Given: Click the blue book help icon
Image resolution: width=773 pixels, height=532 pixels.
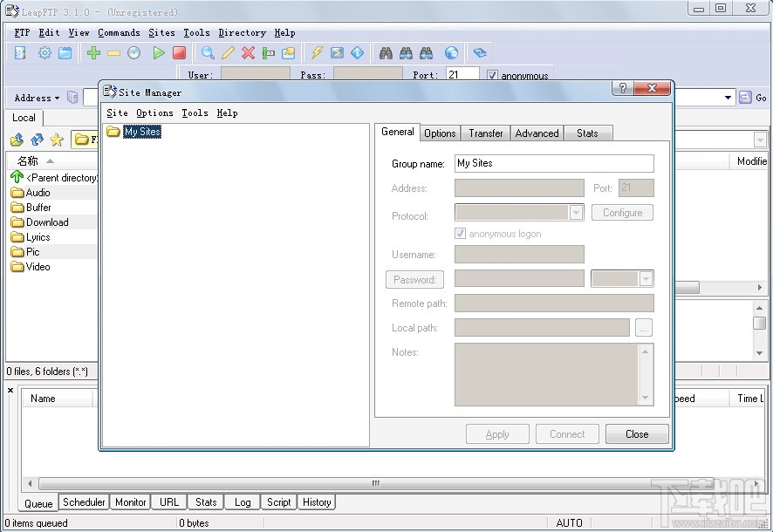Looking at the screenshot, I should click(480, 52).
